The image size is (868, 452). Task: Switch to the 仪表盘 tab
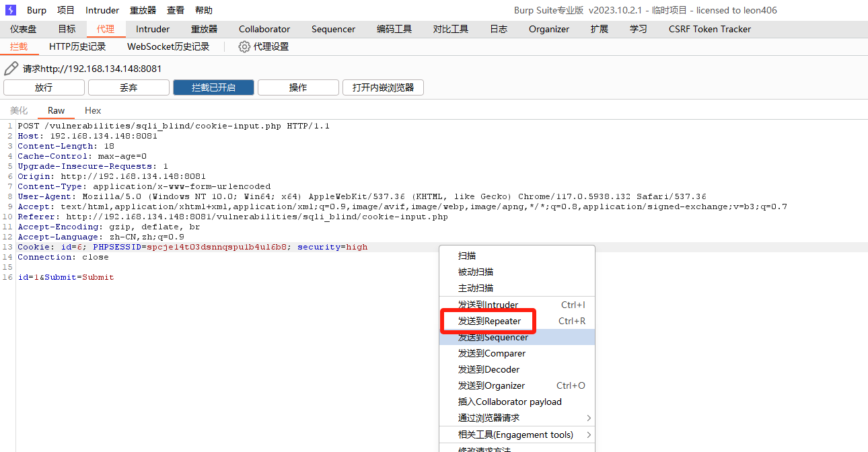click(x=24, y=29)
